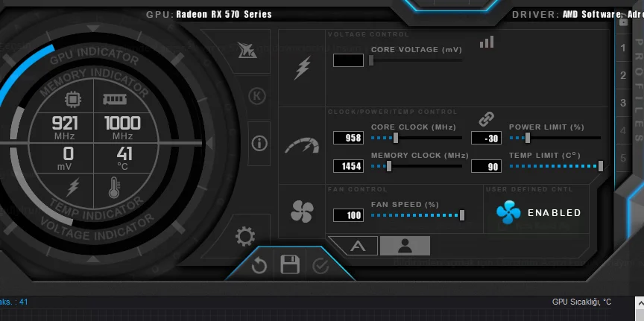
Task: Click the thermometer icon in the gauge
Action: (114, 188)
